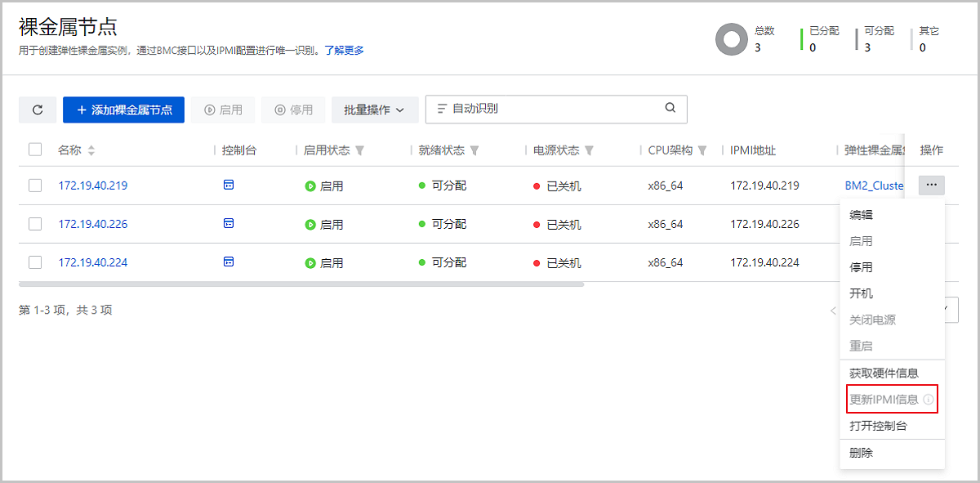Filter by ready status column icon

[x=474, y=150]
